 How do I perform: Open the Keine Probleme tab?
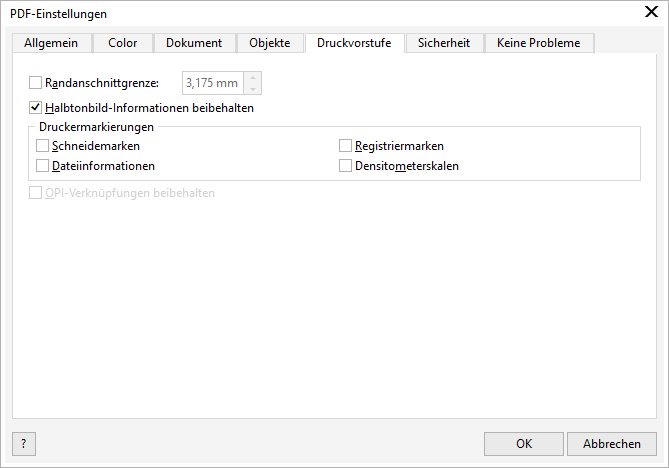[538, 43]
